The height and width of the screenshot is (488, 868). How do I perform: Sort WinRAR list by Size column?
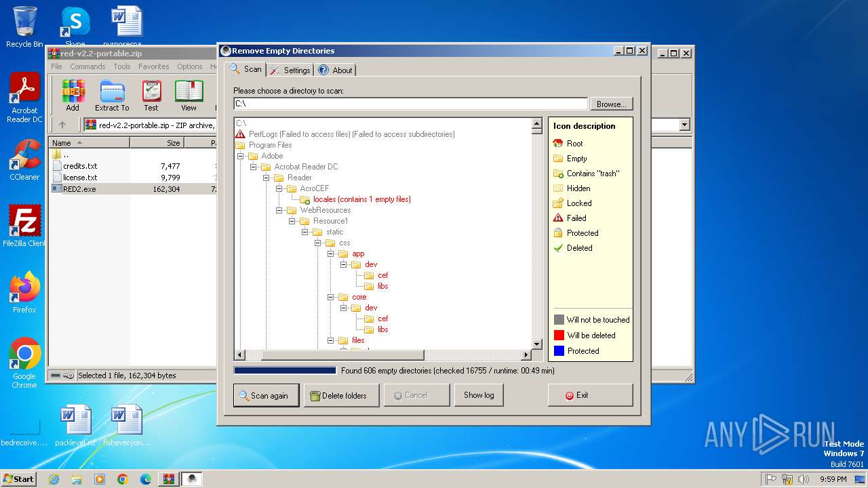(x=157, y=143)
